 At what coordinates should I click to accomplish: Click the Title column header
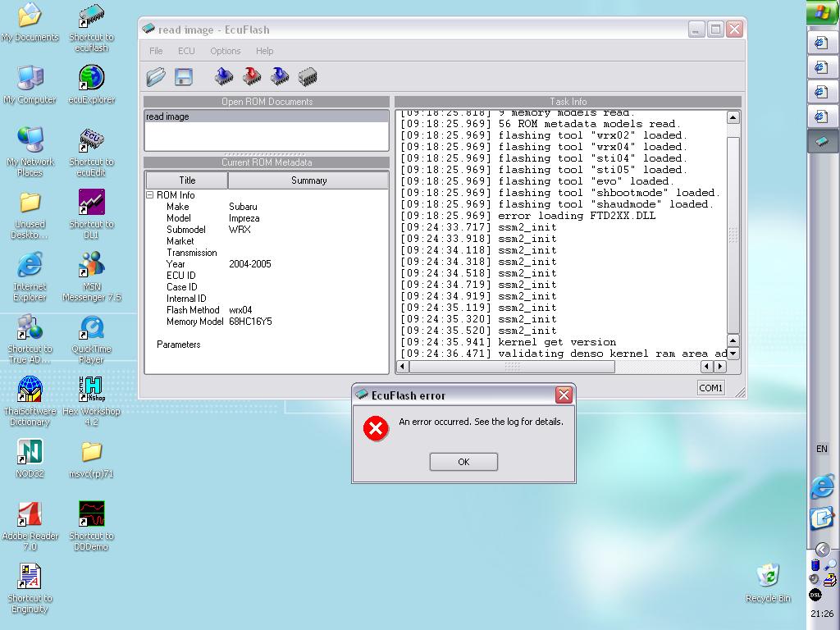tap(187, 180)
